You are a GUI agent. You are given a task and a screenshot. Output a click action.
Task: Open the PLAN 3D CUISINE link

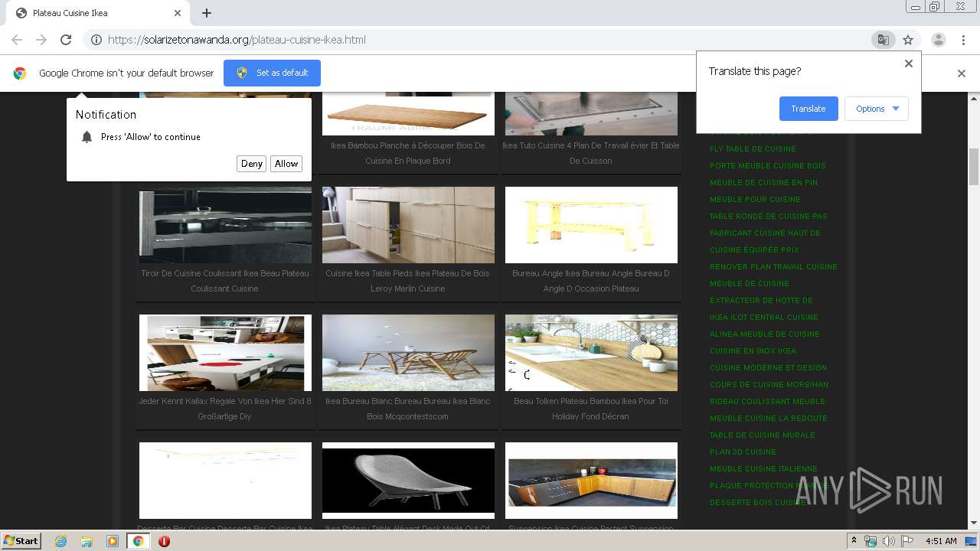(x=743, y=452)
